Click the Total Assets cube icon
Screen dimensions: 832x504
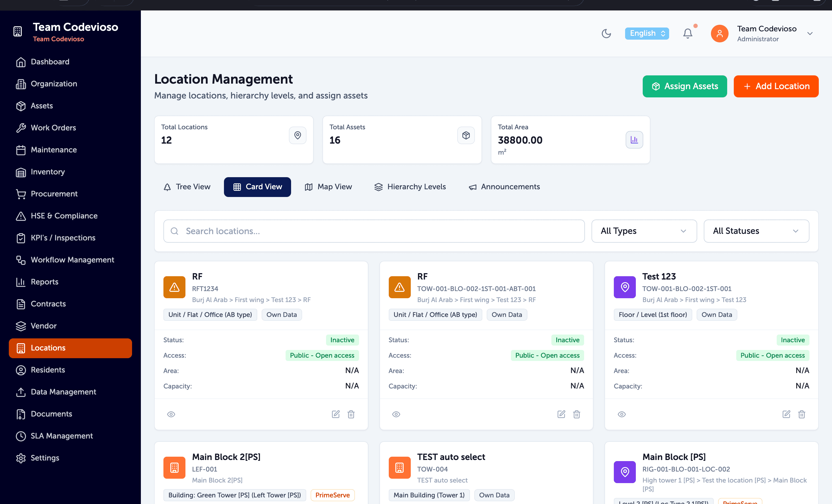pyautogui.click(x=466, y=135)
